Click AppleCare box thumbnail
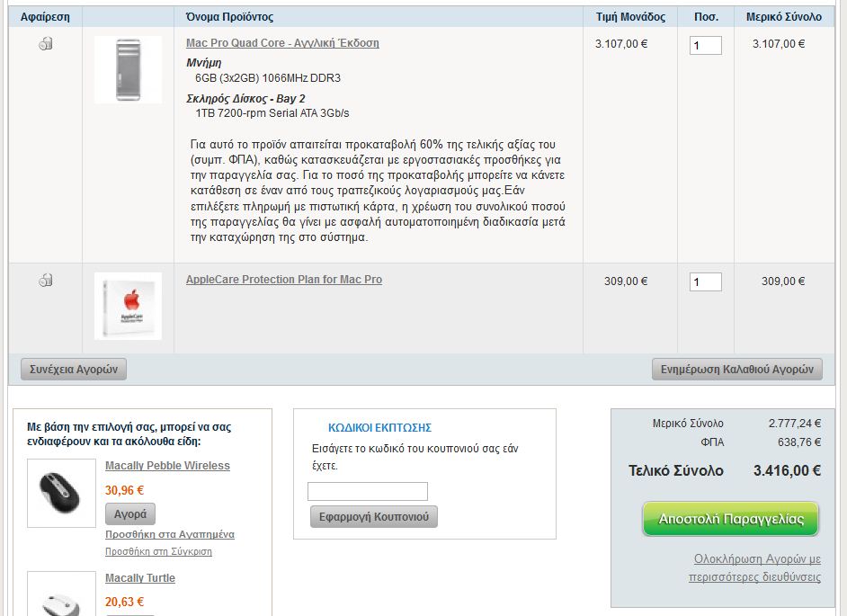Viewport: 847px width, 616px height. [128, 306]
